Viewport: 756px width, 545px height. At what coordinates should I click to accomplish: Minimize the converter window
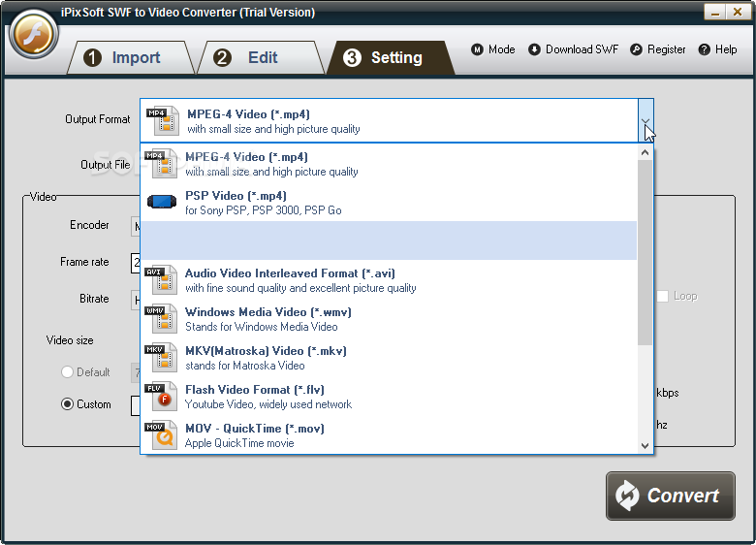[x=715, y=12]
